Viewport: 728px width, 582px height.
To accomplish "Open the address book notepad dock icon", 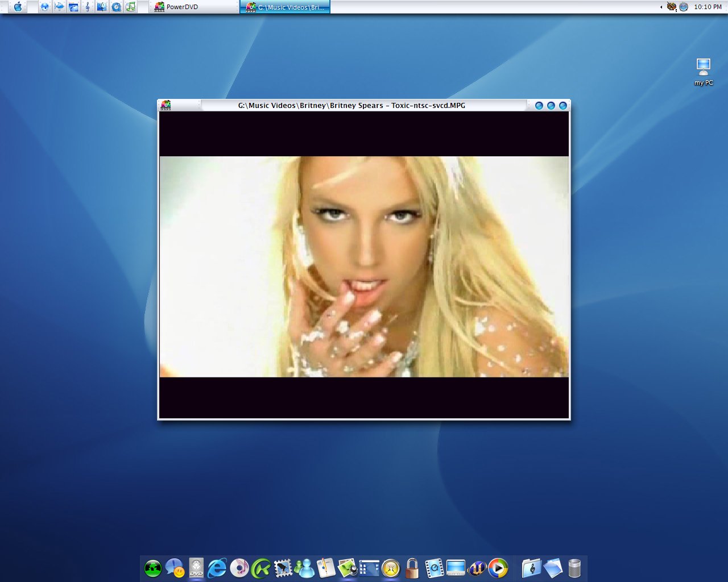I will pos(326,568).
